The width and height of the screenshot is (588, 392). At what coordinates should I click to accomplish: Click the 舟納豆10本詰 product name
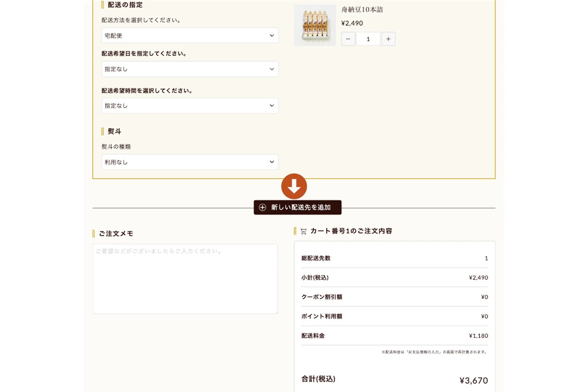pyautogui.click(x=362, y=10)
